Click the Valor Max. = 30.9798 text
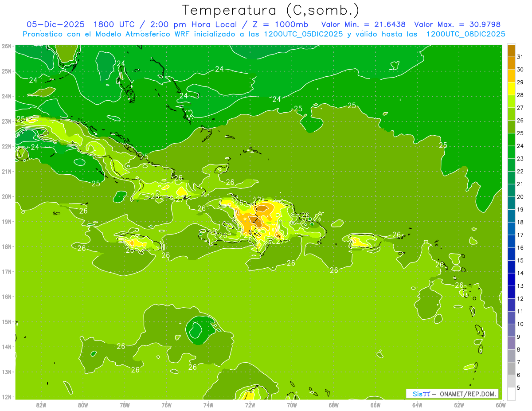Viewport: 532px width, 411px height. coord(459,24)
